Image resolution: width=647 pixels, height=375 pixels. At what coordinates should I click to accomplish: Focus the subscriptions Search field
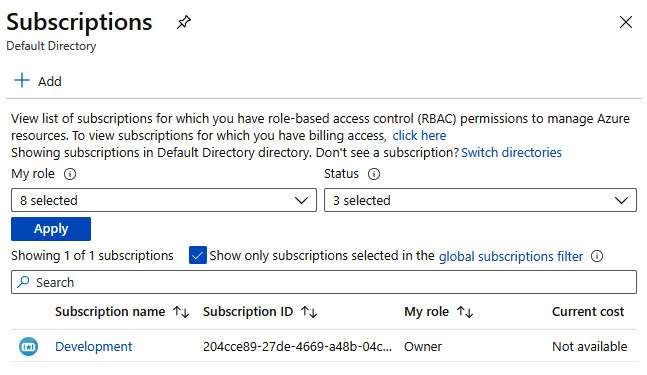point(324,282)
